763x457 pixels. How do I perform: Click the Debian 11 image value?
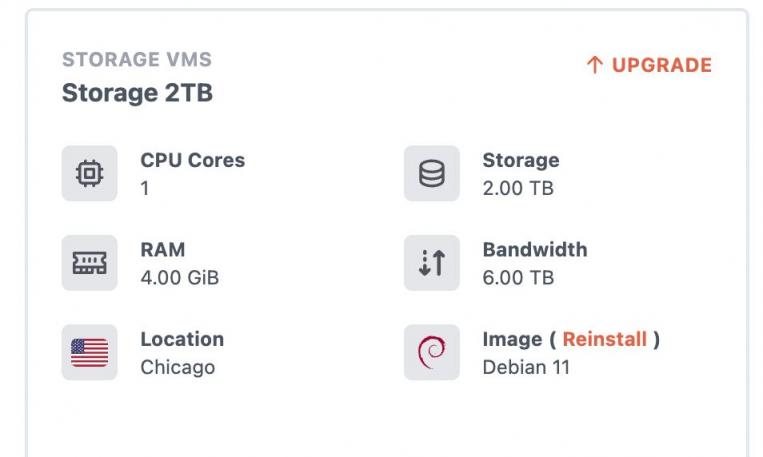[x=526, y=367]
